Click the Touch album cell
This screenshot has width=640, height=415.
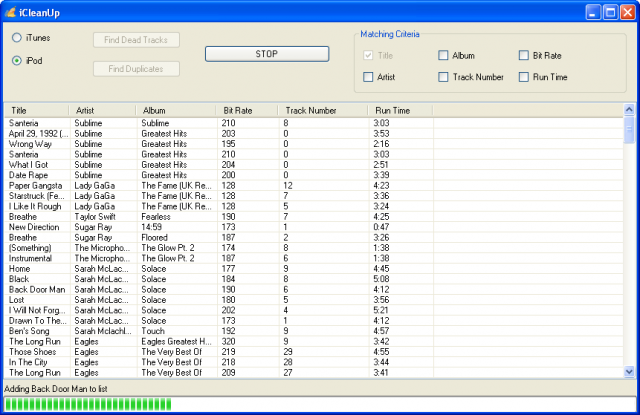pyautogui.click(x=153, y=331)
